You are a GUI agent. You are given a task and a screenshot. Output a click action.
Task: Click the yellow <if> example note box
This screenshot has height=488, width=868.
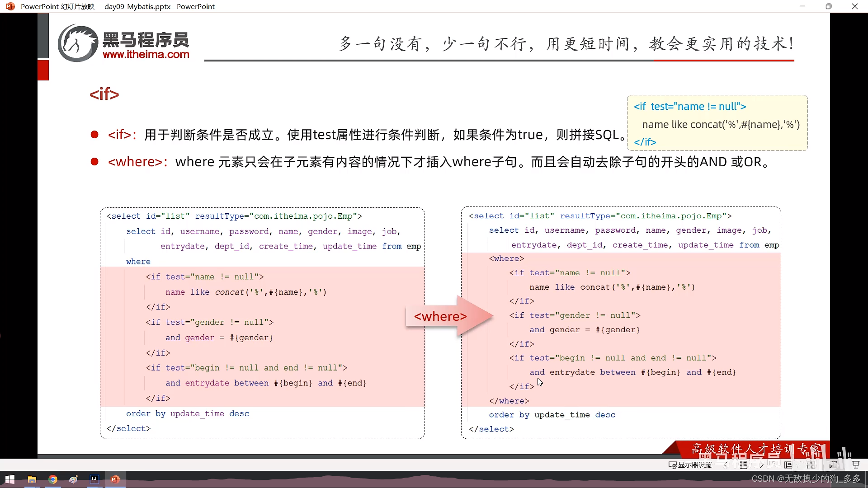click(x=717, y=123)
